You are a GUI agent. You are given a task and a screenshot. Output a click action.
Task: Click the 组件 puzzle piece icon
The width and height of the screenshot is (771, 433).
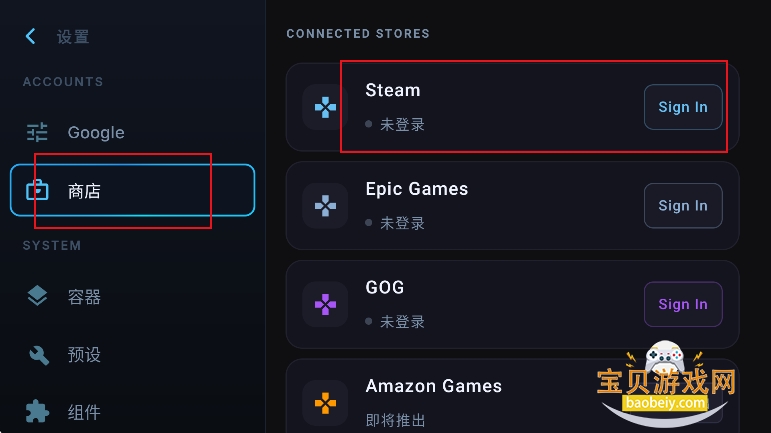[x=37, y=411]
